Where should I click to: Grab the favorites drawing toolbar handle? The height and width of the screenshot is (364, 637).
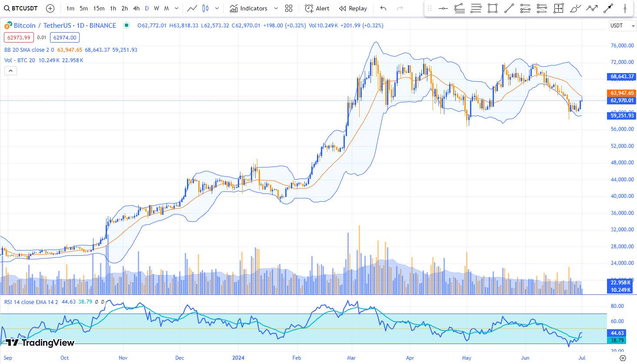(x=430, y=8)
